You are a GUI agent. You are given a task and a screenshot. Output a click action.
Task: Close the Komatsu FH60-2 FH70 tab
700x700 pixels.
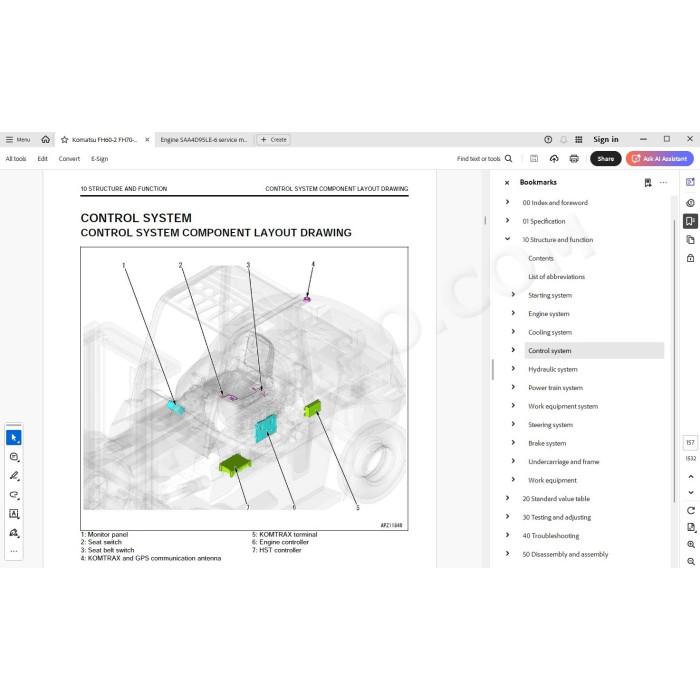[x=147, y=140]
